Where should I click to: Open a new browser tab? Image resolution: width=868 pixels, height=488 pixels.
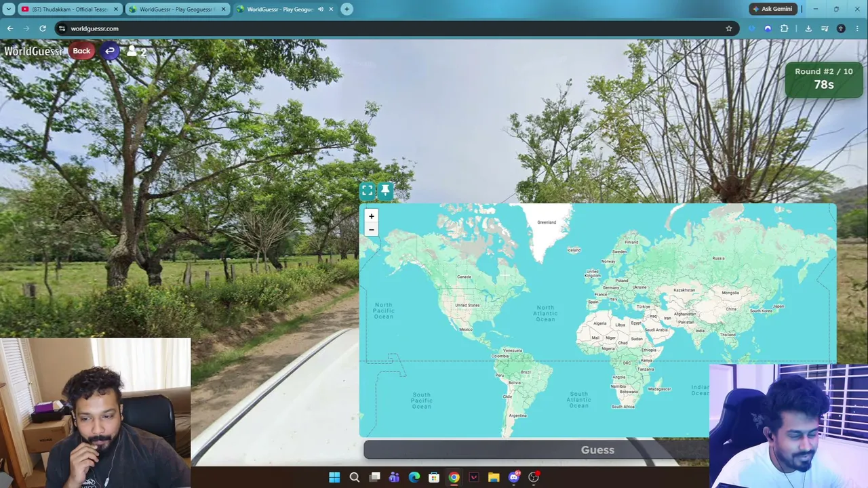click(347, 9)
